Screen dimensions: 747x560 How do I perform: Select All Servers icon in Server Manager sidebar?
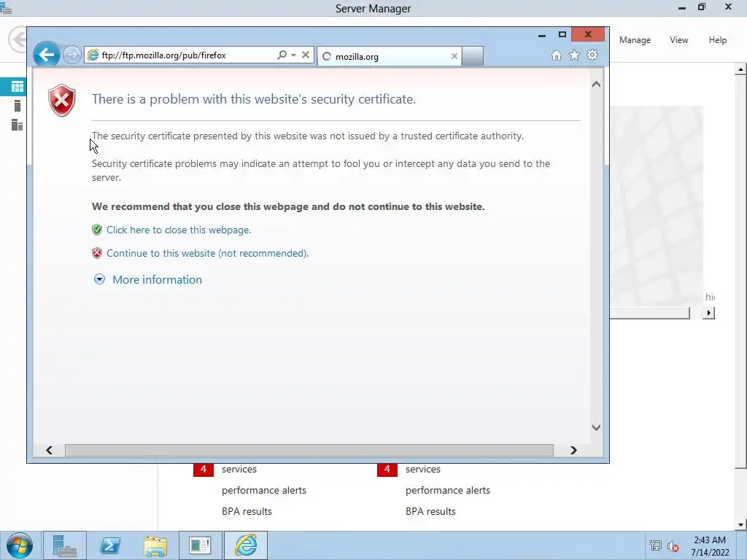pyautogui.click(x=18, y=125)
